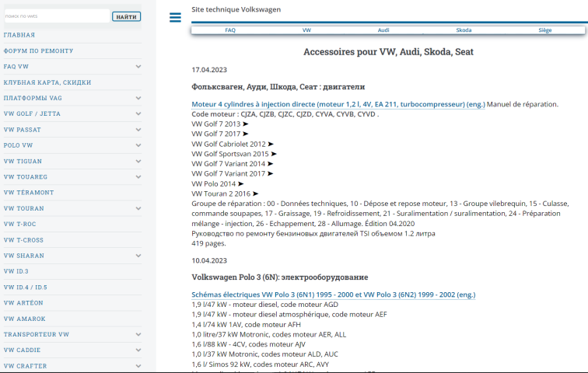Click the VW PASSAT sidebar label
Image resolution: width=588 pixels, height=373 pixels.
[x=22, y=130]
